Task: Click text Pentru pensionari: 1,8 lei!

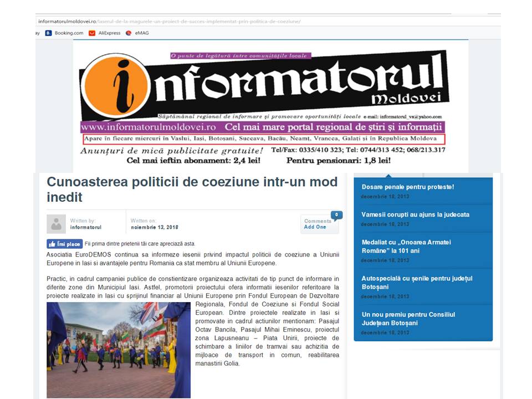Action: pyautogui.click(x=338, y=161)
